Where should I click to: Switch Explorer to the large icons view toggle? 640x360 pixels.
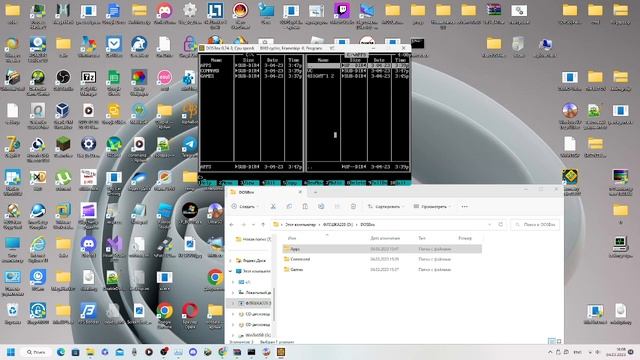tap(559, 341)
